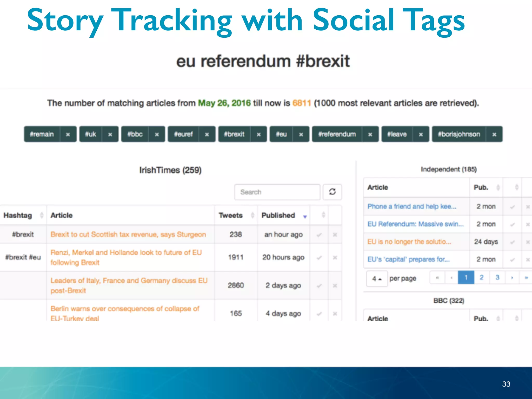
Task: Open EU Referendum: Massive swin... article
Action: (x=415, y=224)
